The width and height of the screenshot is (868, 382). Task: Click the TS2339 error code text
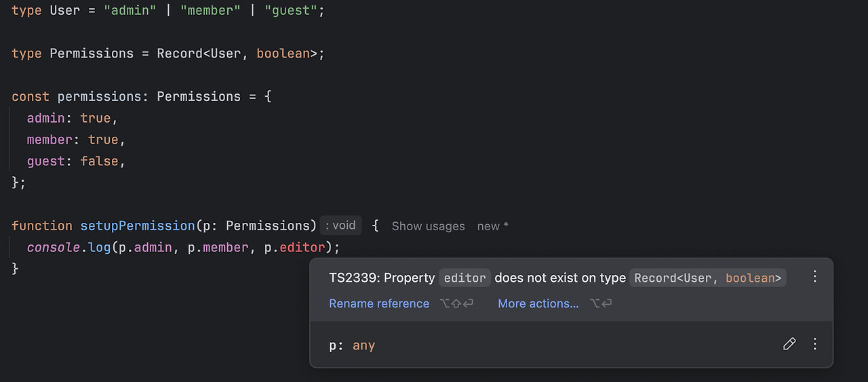354,278
